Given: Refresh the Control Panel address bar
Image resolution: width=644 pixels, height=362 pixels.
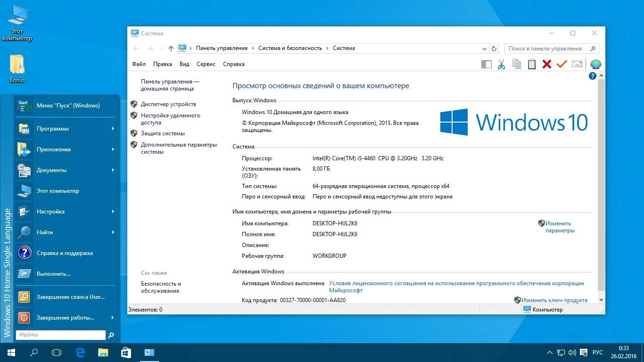Looking at the screenshot, I should [x=494, y=49].
